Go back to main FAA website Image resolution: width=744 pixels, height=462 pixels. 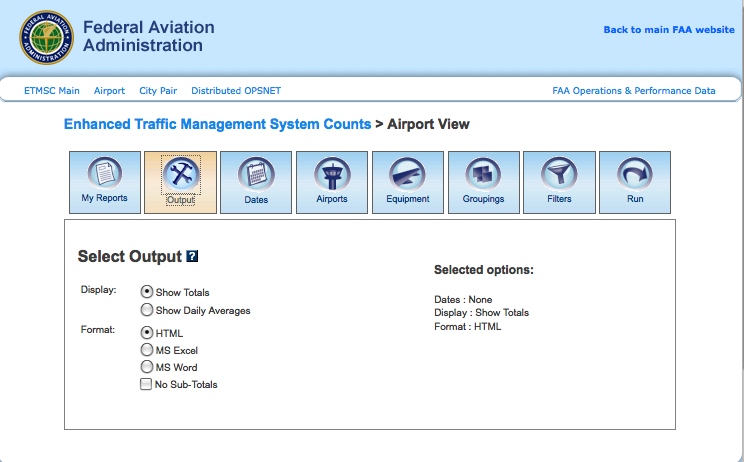669,30
